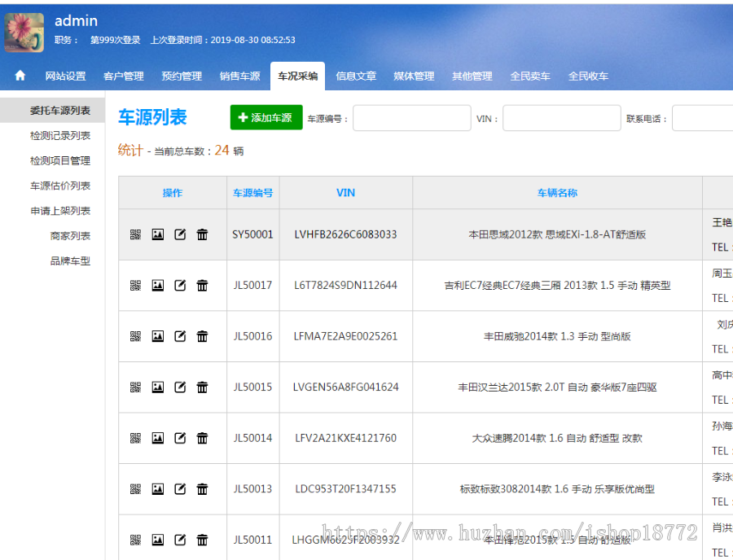Switch to the 预约管理 tab
733x560 pixels.
181,76
